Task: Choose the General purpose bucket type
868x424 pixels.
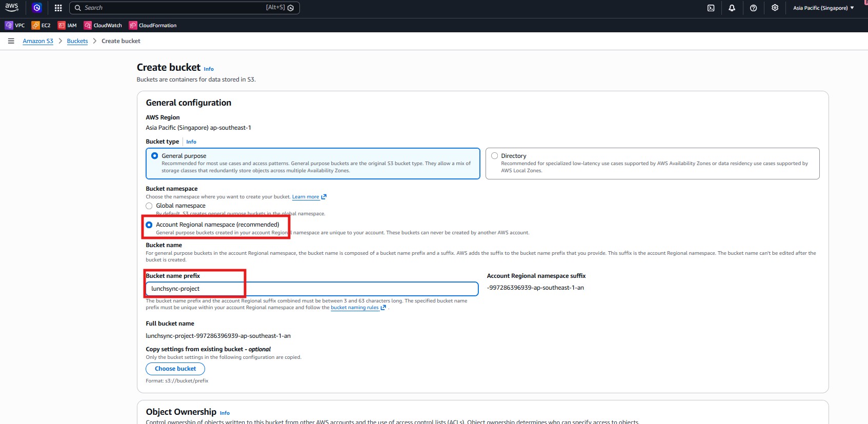Action: tap(155, 156)
